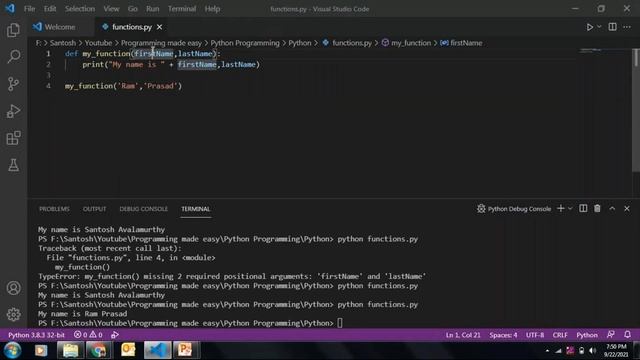Open the Explorer view in activity bar

pos(13,30)
